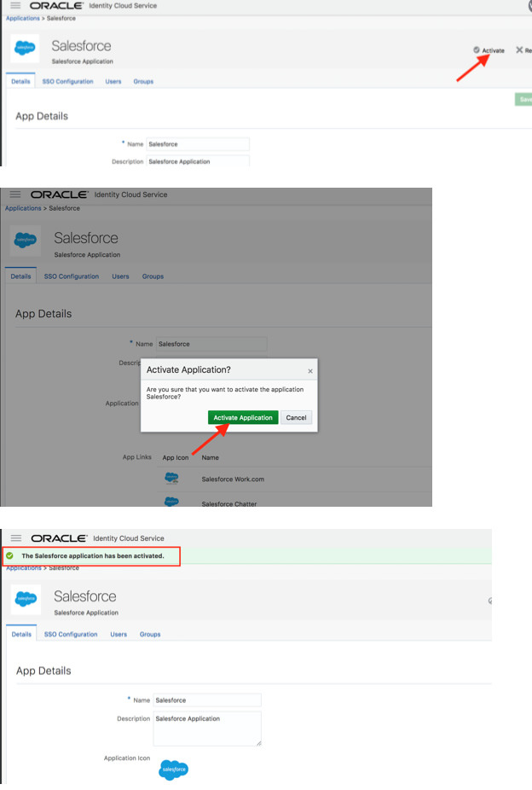Open hamburger menu above the success banner
The height and width of the screenshot is (790, 532).
(15, 538)
